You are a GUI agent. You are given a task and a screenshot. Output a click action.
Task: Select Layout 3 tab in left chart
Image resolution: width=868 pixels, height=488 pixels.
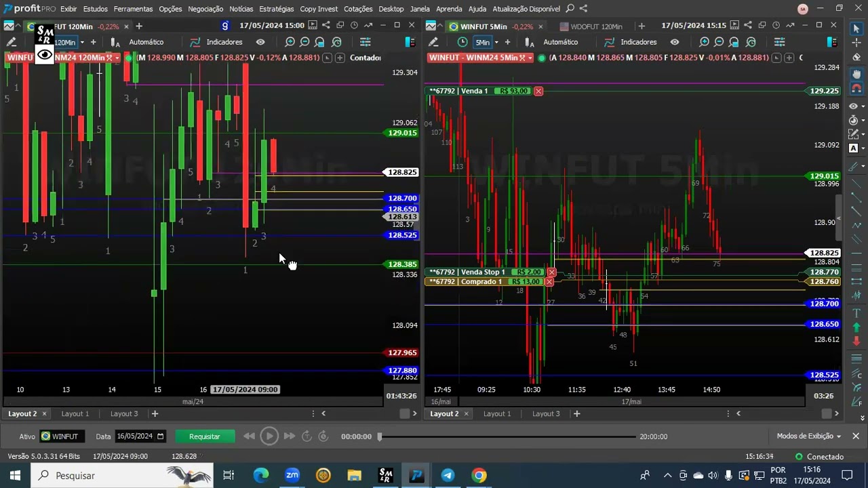click(124, 413)
